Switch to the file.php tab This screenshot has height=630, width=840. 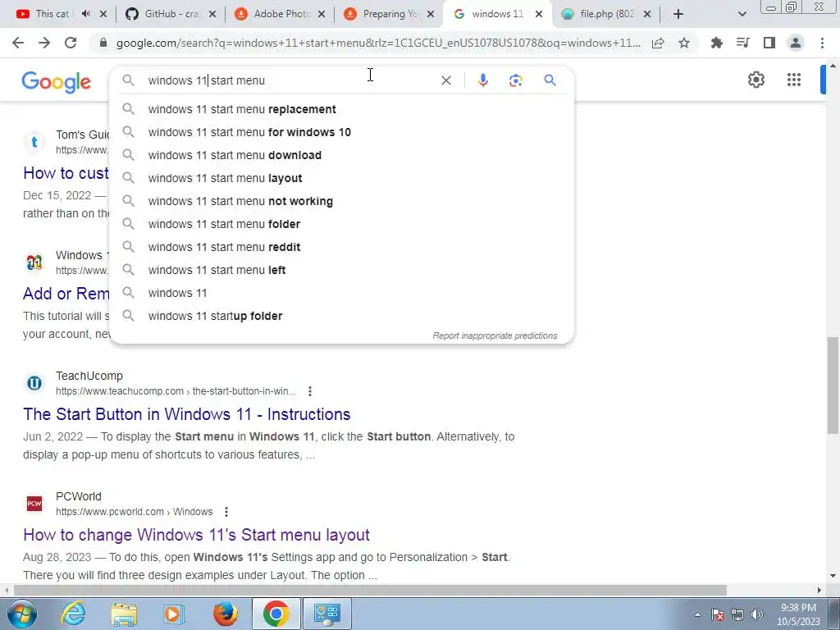coord(605,14)
